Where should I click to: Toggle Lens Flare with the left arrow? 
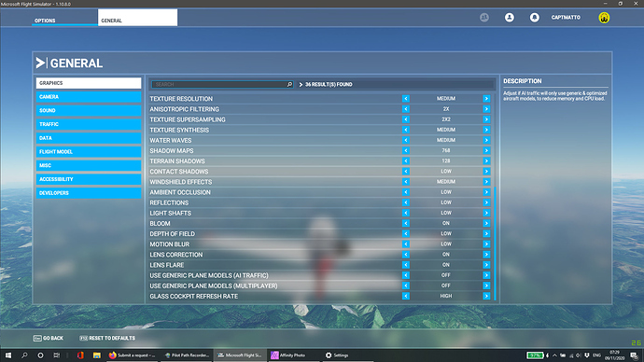pyautogui.click(x=406, y=265)
